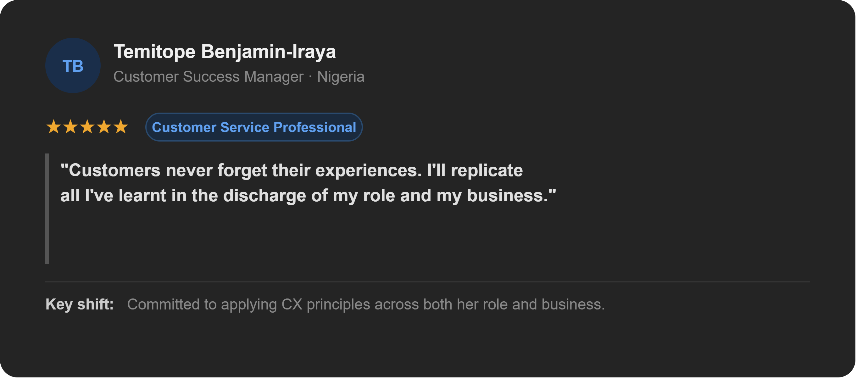Click the third rating star
This screenshot has height=390, width=868.
(87, 127)
